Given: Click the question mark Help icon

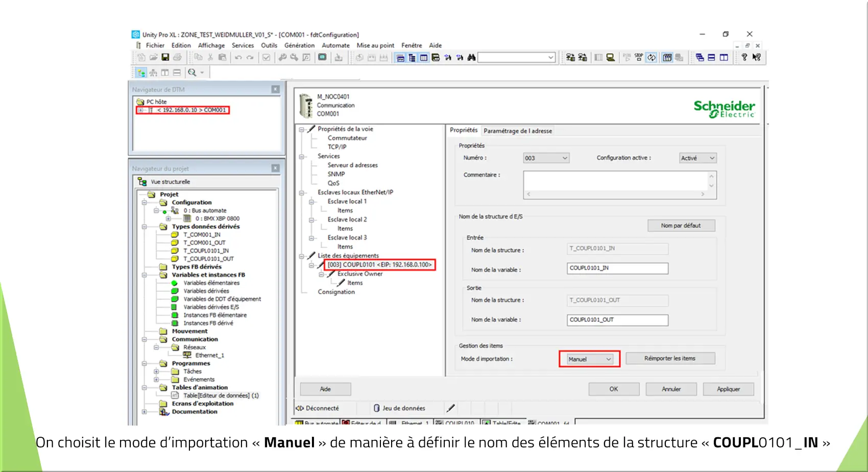Looking at the screenshot, I should point(744,57).
